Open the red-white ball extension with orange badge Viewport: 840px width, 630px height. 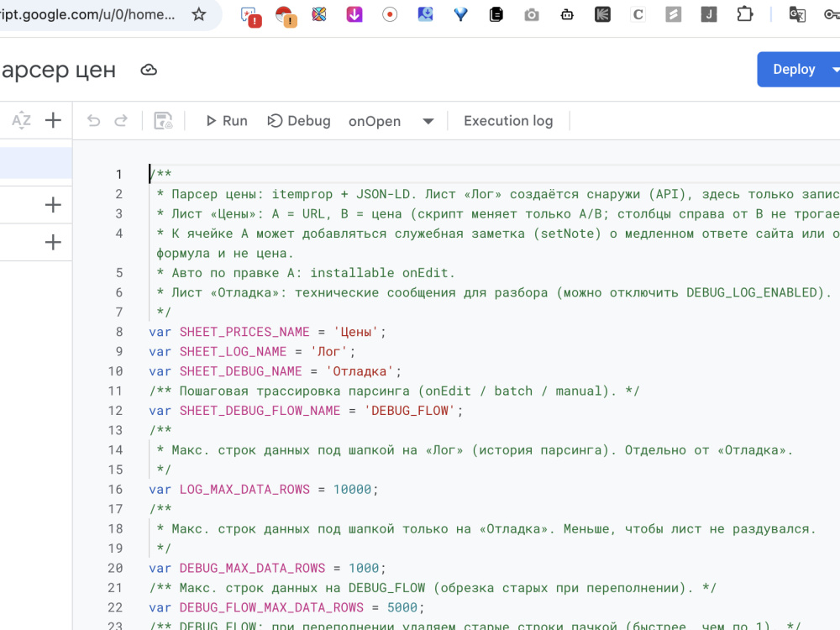[x=286, y=15]
